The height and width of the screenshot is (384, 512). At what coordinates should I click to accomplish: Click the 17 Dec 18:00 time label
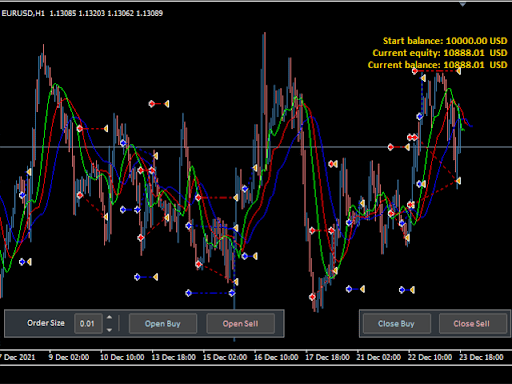(328, 357)
